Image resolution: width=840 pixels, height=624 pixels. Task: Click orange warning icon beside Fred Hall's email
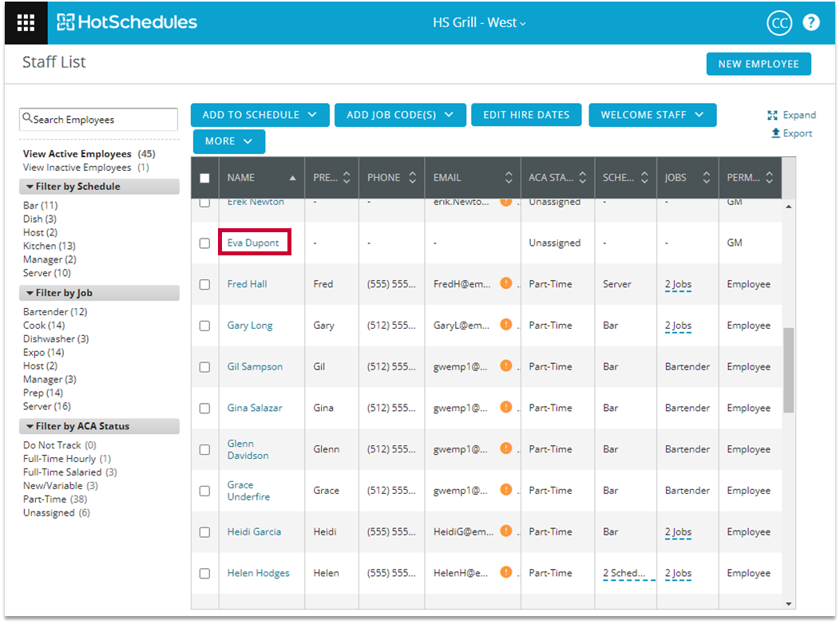pyautogui.click(x=505, y=283)
